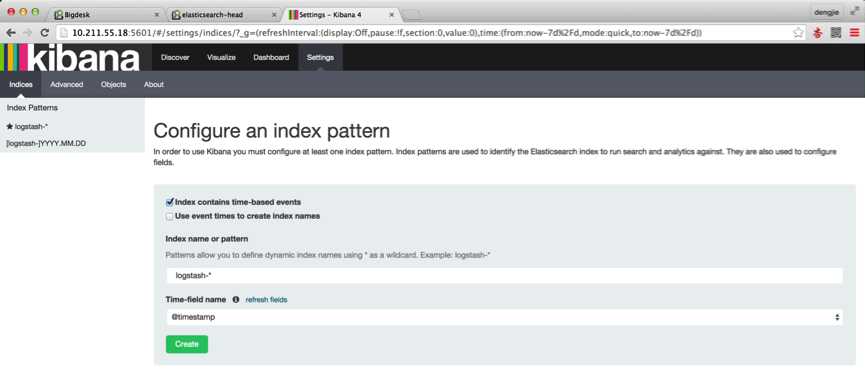Click the browser back arrow
Screen dimensions: 865x376
pyautogui.click(x=10, y=33)
